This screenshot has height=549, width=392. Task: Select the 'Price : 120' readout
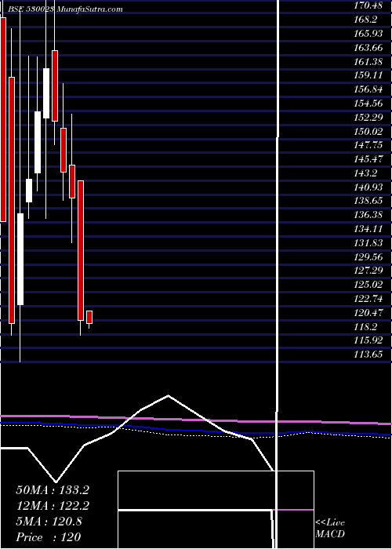(49, 536)
